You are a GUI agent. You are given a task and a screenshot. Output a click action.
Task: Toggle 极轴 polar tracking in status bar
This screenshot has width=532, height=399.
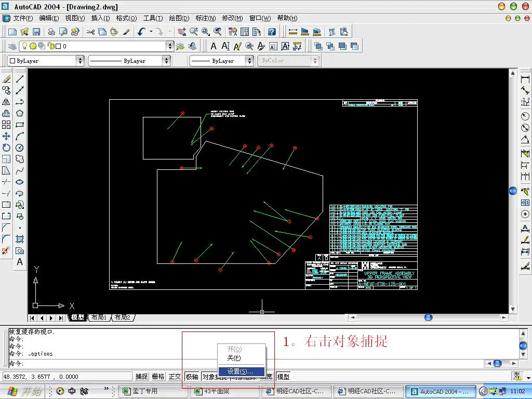click(x=192, y=377)
